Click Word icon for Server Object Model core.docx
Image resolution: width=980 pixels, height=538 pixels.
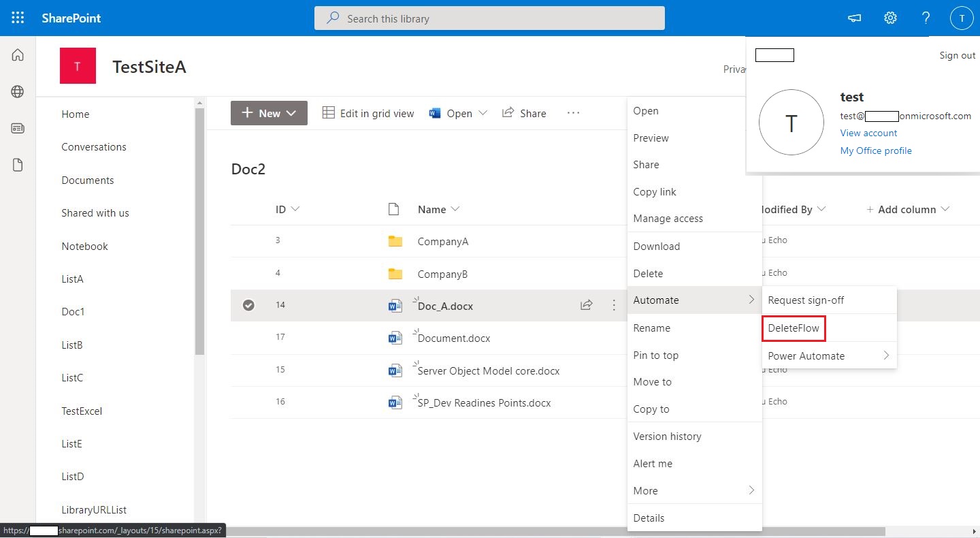click(395, 370)
